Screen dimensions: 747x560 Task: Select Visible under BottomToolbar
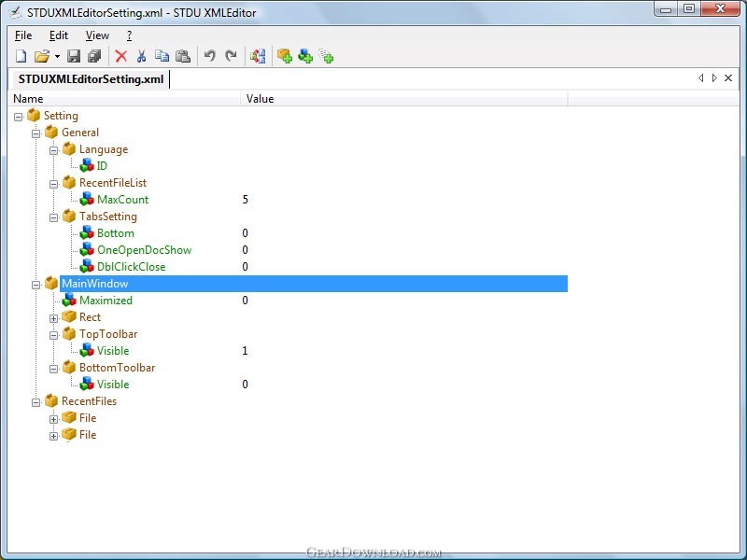click(113, 385)
